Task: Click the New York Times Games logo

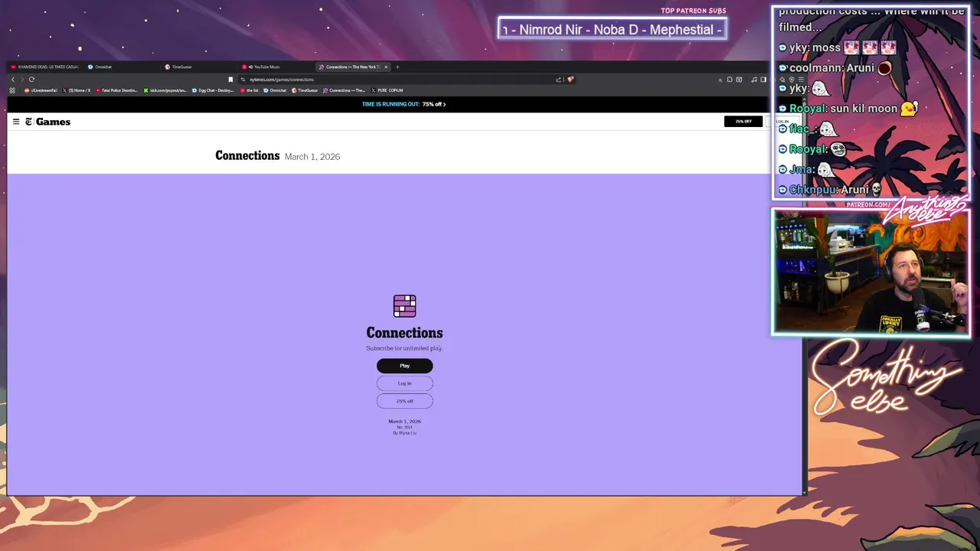Action: [48, 122]
